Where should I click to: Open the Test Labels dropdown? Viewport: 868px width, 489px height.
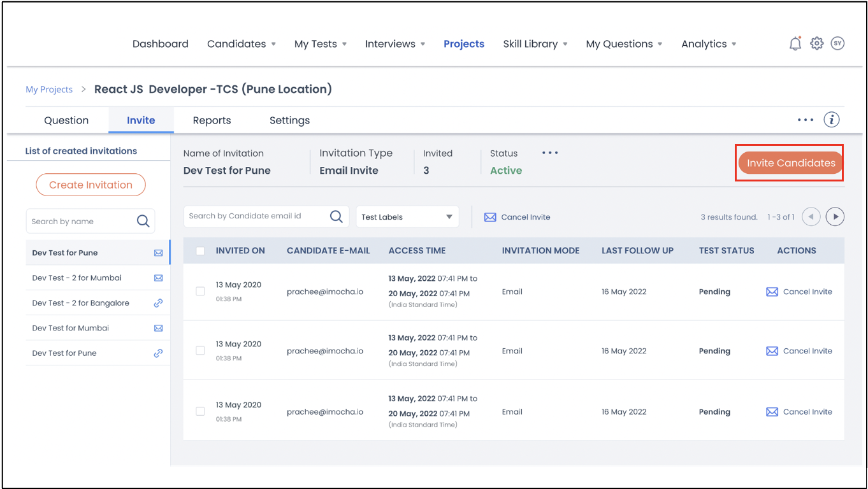(x=407, y=216)
